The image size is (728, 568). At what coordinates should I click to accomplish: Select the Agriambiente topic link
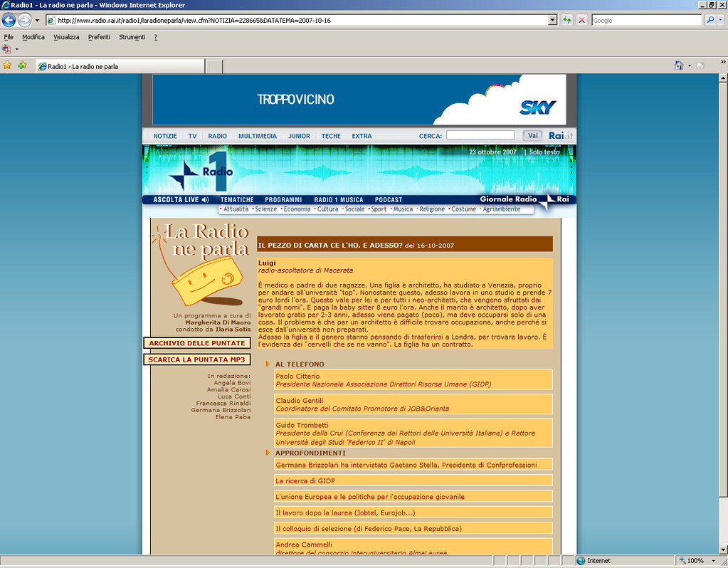point(502,209)
